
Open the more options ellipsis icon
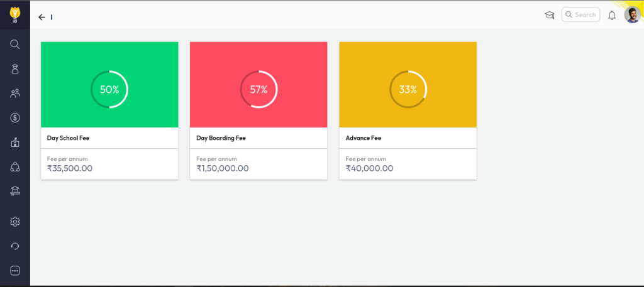click(15, 271)
